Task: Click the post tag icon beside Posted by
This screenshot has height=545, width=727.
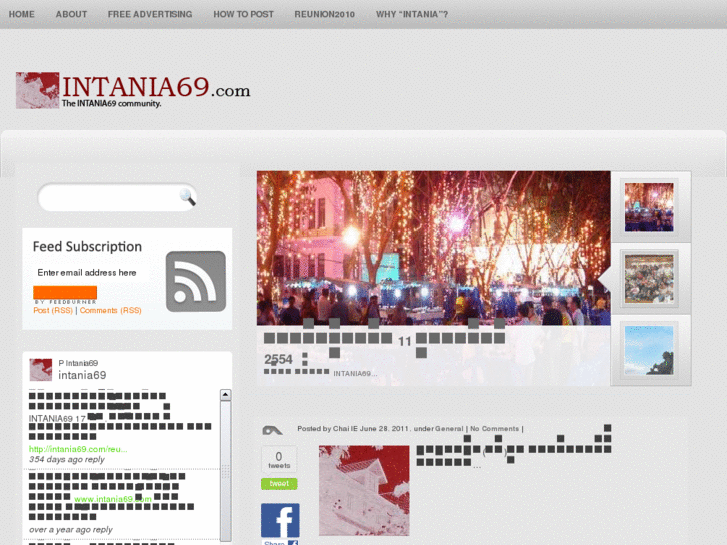Action: click(272, 430)
